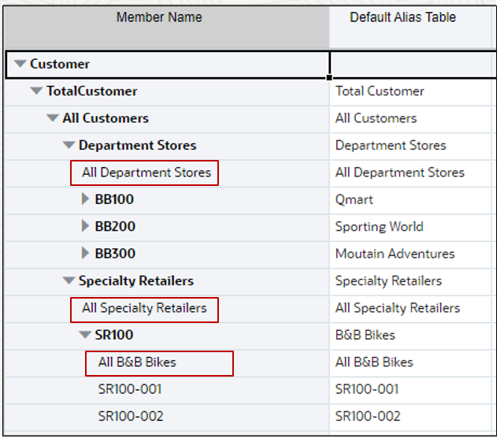Select member SR100-002 in tree

coord(130,416)
